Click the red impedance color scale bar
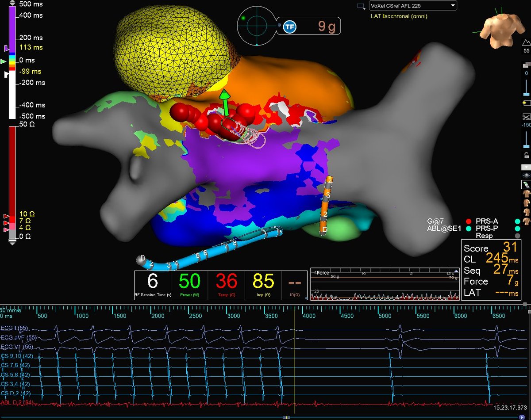This screenshot has width=531, height=420. coord(12,183)
